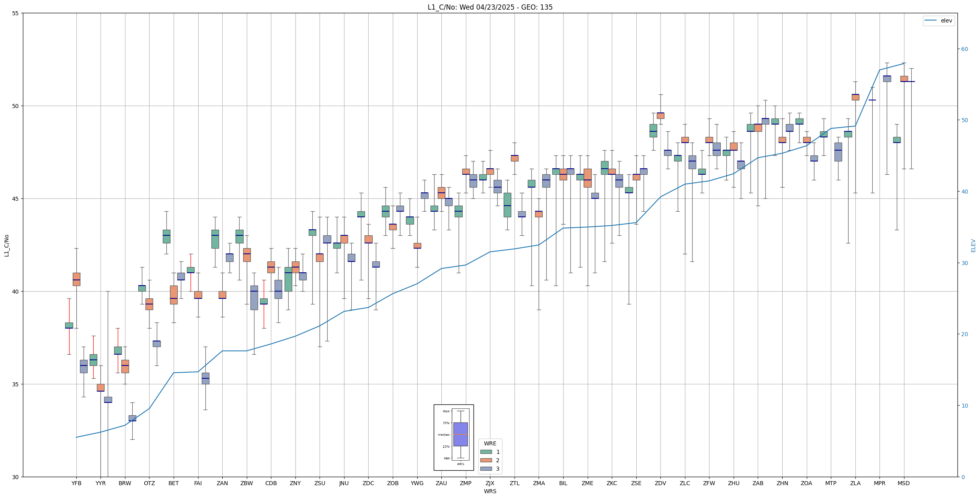Click the boxplot explanation inset diagram

pyautogui.click(x=453, y=437)
